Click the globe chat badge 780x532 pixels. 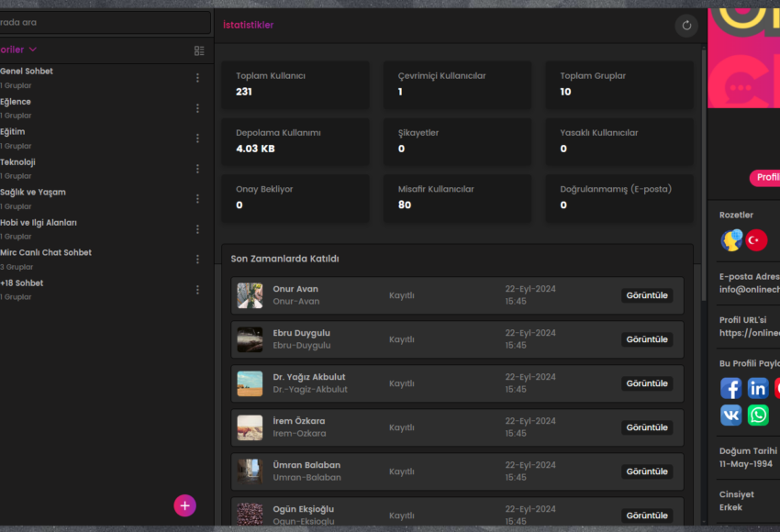(x=731, y=240)
